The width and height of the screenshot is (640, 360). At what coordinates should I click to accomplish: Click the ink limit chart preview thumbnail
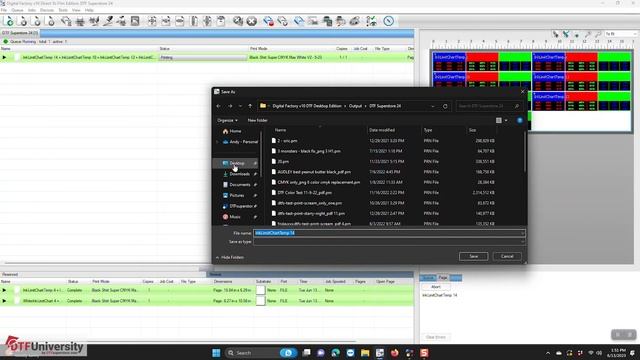pos(532,91)
